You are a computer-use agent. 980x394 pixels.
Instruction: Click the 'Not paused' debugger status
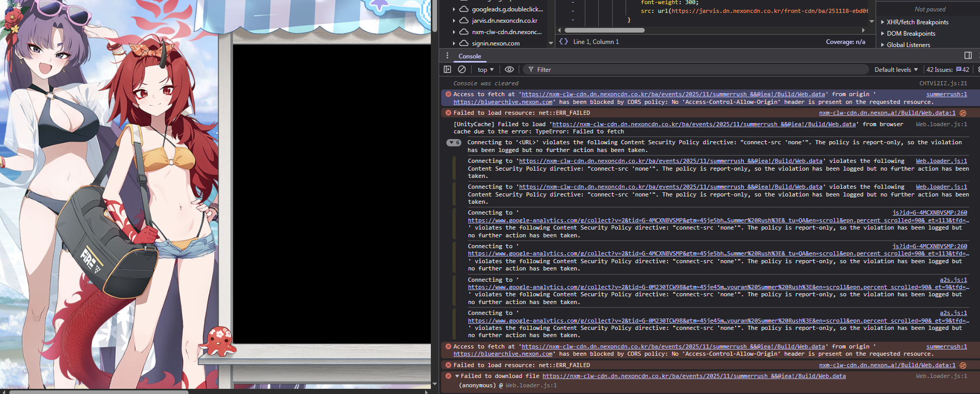tap(930, 9)
